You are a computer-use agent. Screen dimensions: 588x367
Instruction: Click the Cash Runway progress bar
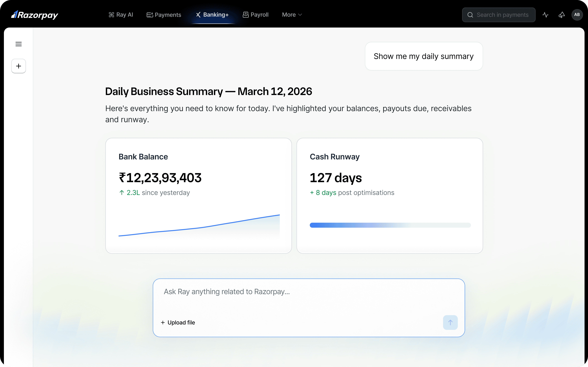tap(390, 225)
